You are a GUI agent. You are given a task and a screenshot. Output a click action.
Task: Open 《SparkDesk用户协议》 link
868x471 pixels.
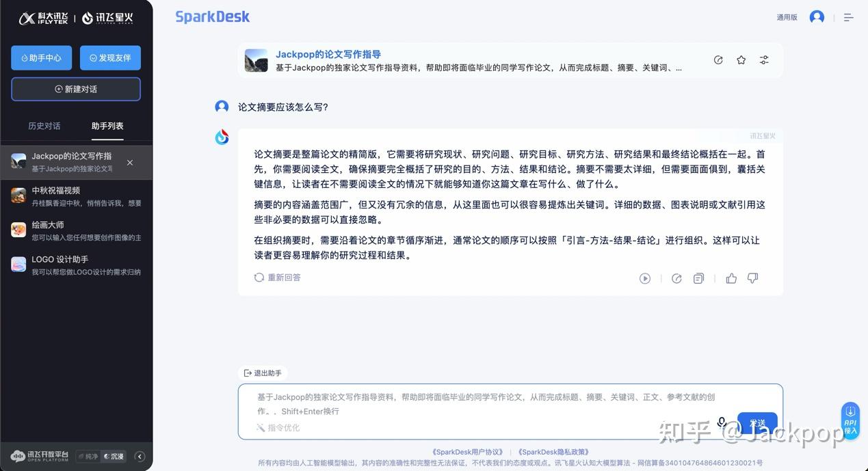[x=468, y=452]
